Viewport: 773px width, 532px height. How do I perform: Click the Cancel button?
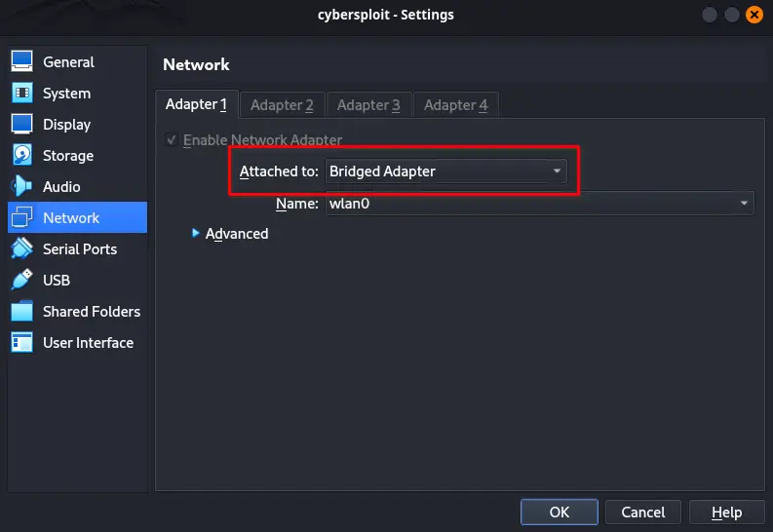[x=642, y=512]
